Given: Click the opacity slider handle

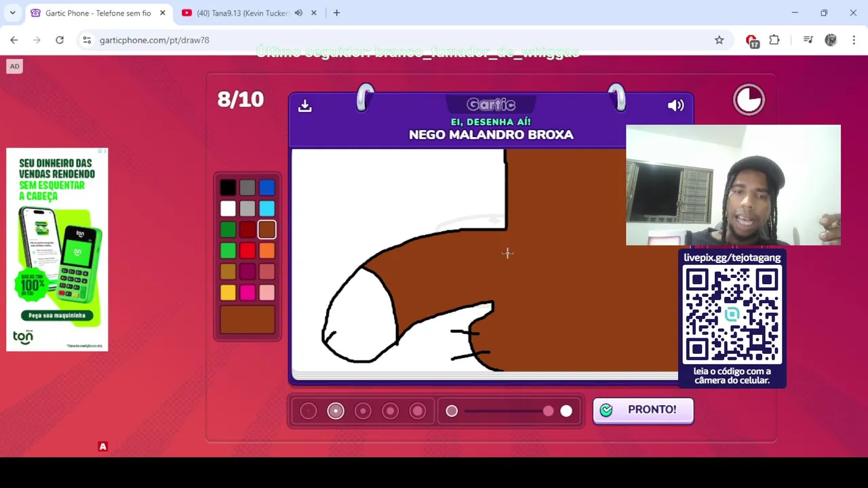Looking at the screenshot, I should click(548, 411).
